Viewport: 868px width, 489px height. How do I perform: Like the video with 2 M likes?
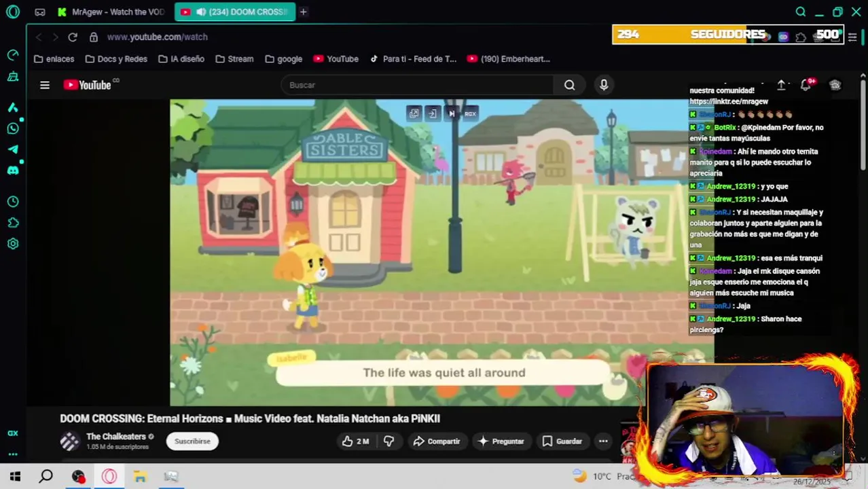(355, 441)
